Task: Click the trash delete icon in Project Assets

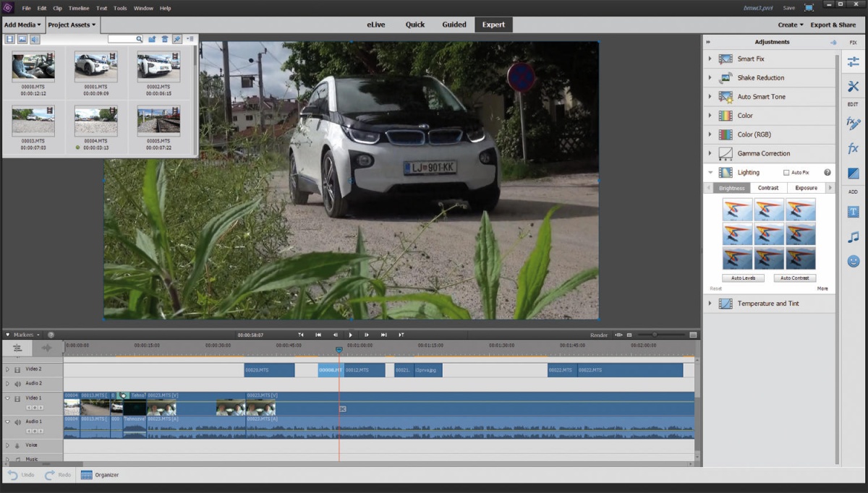Action: tap(164, 39)
